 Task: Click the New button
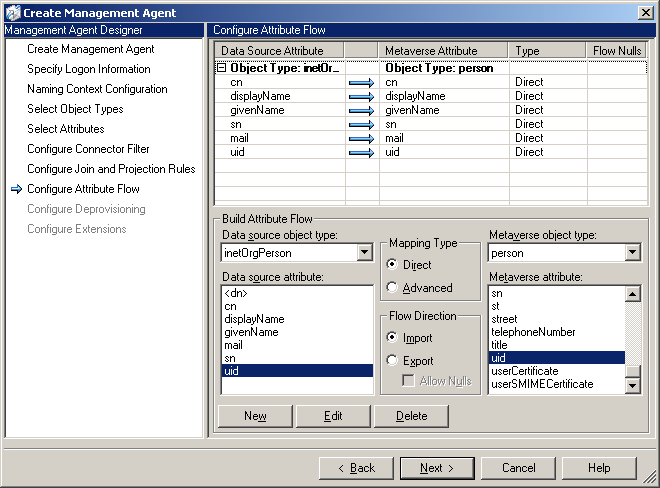click(x=255, y=416)
